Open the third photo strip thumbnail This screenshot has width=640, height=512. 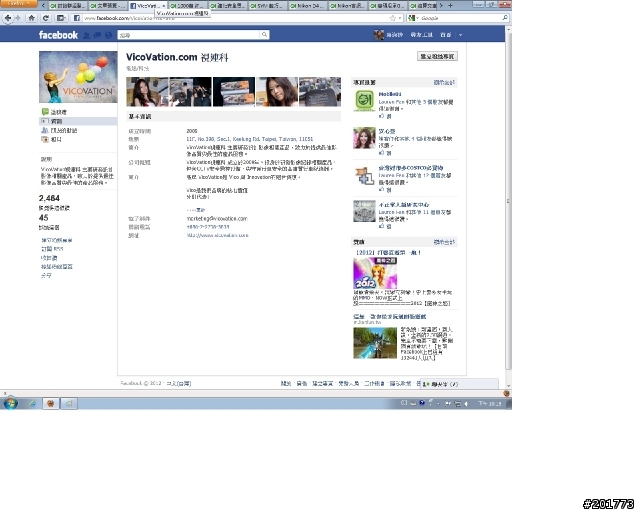pyautogui.click(x=234, y=92)
